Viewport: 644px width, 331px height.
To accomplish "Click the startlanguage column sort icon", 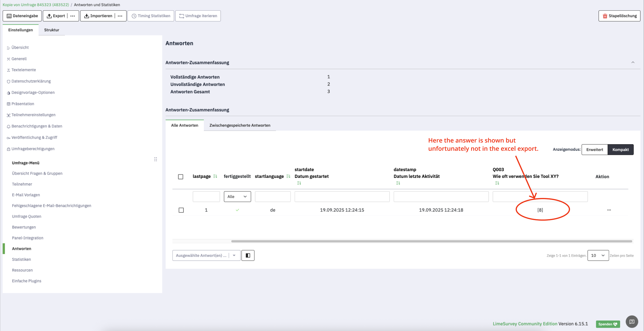I will 288,176.
